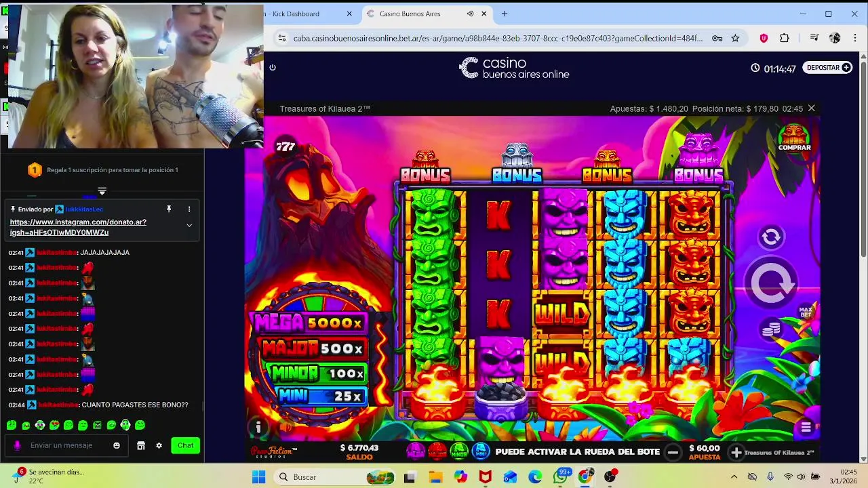Open the pinned Instagram donato.ar link
The image size is (868, 488).
[x=78, y=227]
